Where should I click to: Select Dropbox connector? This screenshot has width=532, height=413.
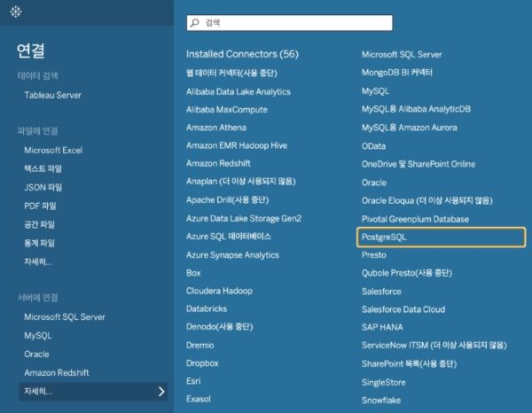tap(202, 363)
